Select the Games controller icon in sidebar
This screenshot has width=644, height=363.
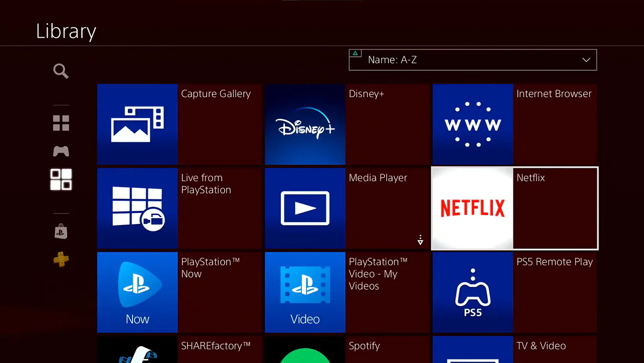click(61, 152)
